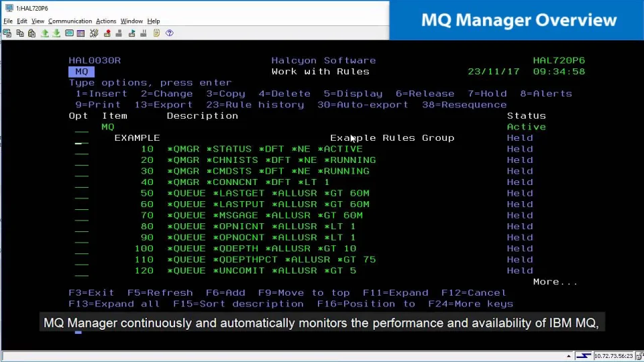644x362 pixels.
Task: Click the Opt field for rule 90
Action: point(82,239)
